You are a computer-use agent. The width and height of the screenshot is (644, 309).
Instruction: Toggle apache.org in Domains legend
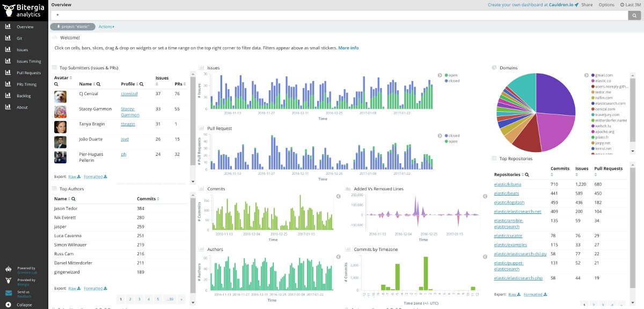click(x=603, y=132)
